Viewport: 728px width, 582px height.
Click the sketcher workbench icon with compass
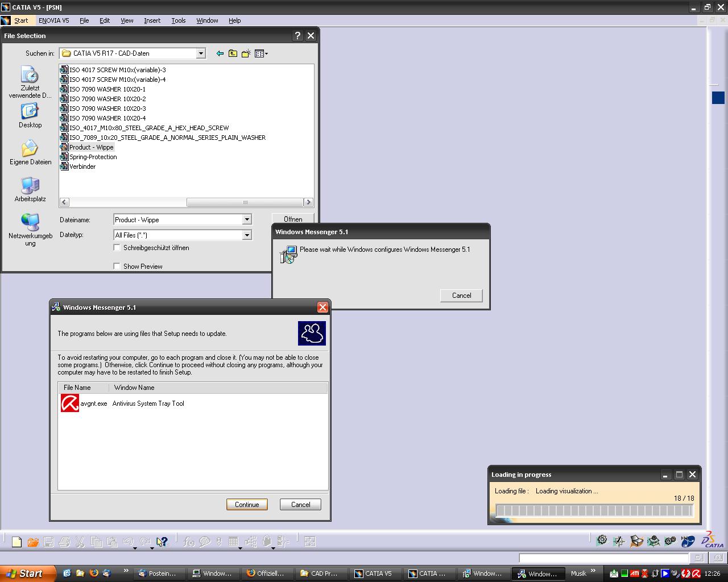pyautogui.click(x=619, y=541)
